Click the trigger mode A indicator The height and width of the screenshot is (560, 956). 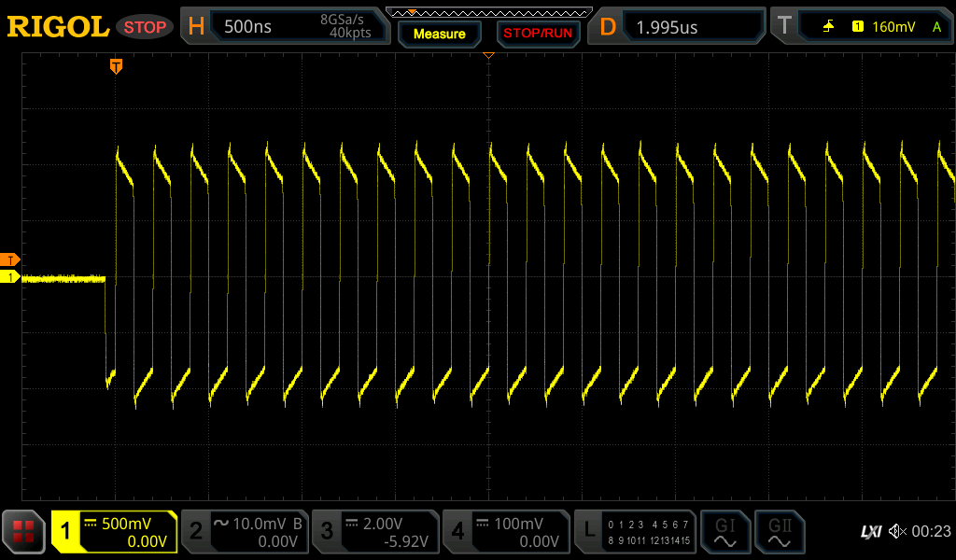click(x=936, y=26)
